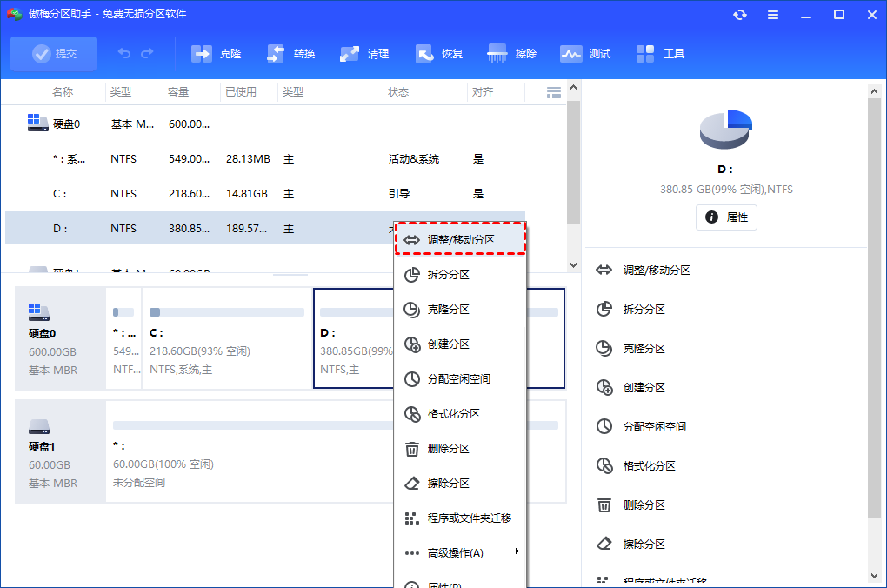The height and width of the screenshot is (588, 887).
Task: Open the 克隆 (Clone) tool on the toolbar
Action: pos(216,53)
